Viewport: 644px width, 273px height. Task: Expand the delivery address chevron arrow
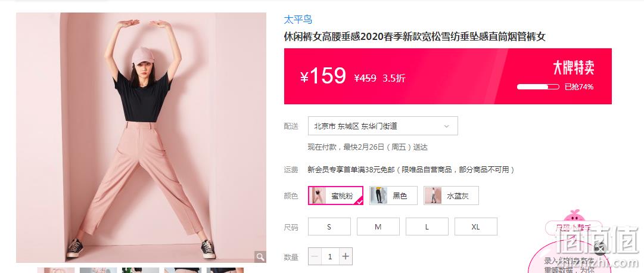coord(446,126)
